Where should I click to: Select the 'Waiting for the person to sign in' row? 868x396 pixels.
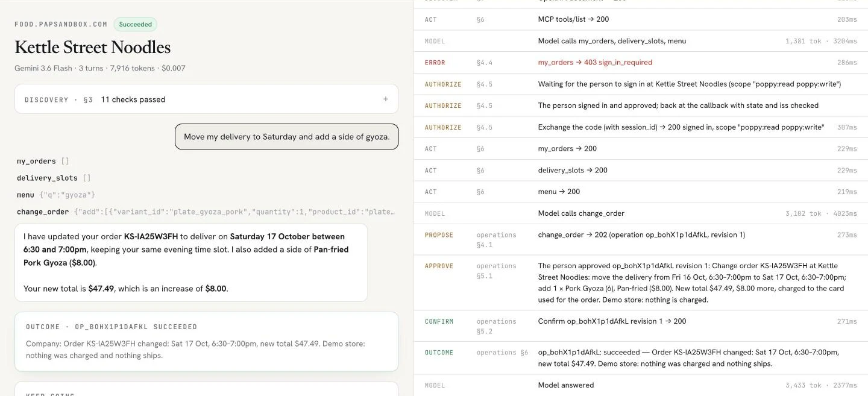tap(641, 84)
